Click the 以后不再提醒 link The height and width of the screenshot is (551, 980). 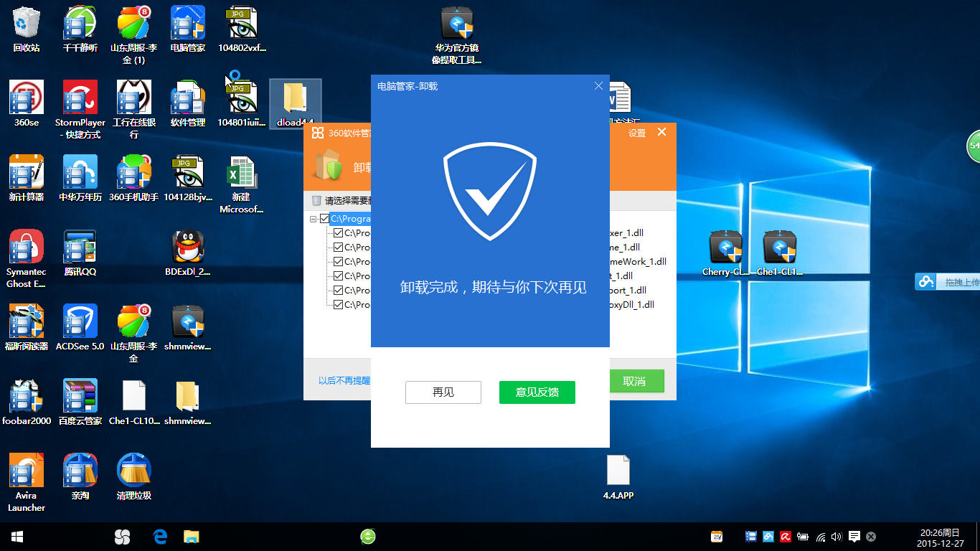[344, 381]
